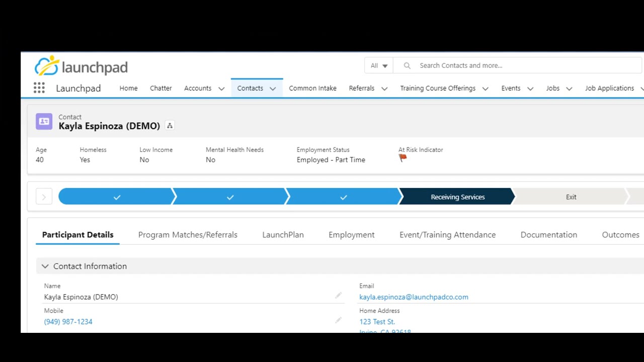Select the third completed path stage
The image size is (644, 362).
[x=343, y=197]
